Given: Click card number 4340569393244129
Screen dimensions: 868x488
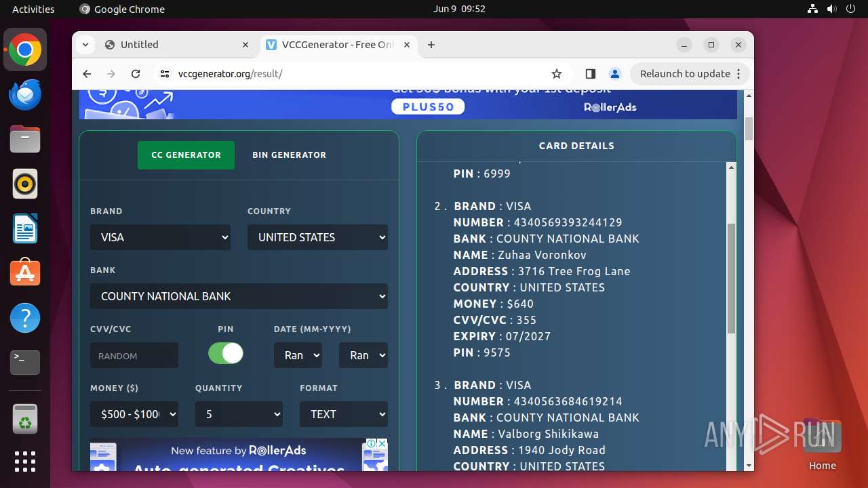Looking at the screenshot, I should pyautogui.click(x=568, y=222).
